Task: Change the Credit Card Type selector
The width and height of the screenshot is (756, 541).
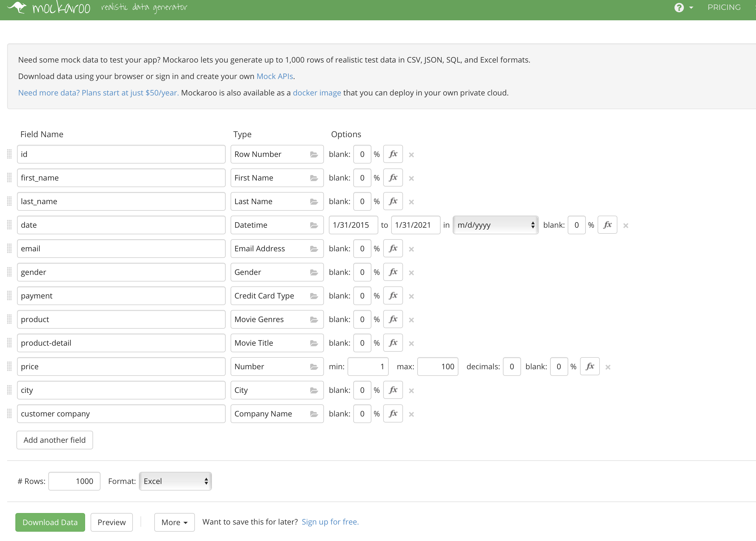Action: (277, 296)
